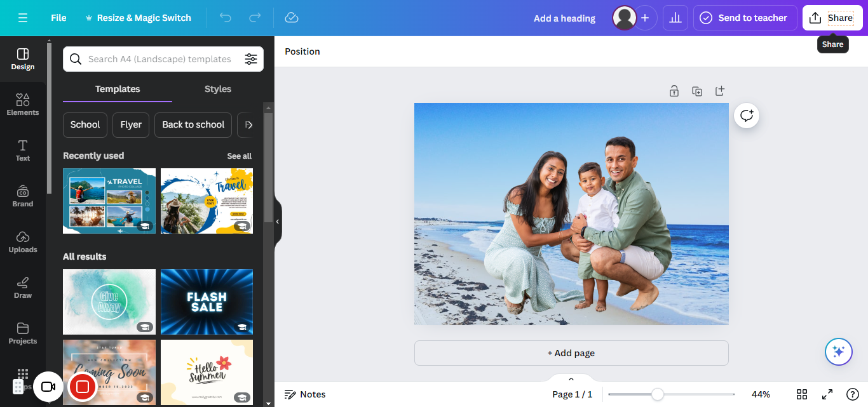Image resolution: width=868 pixels, height=407 pixels.
Task: Click Send to teacher
Action: (x=745, y=18)
